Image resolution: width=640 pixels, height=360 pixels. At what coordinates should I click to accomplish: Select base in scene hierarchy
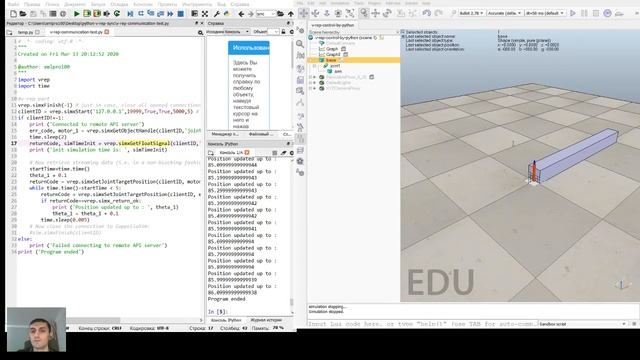331,60
